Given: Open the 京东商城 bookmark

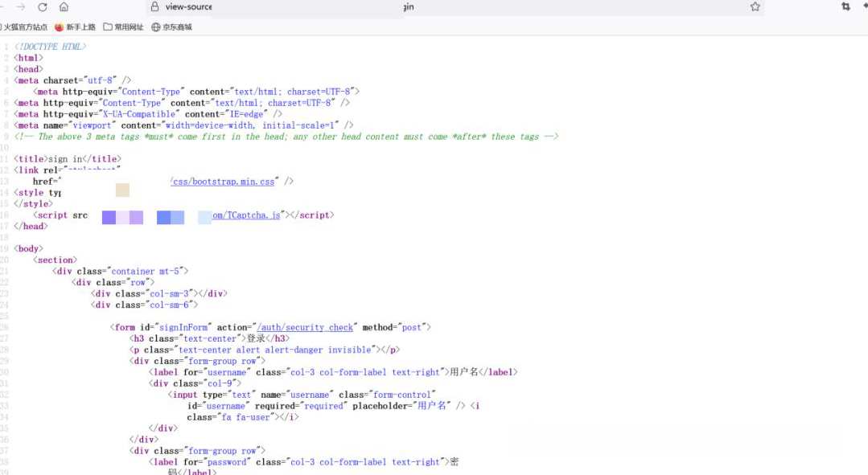Looking at the screenshot, I should pyautogui.click(x=171, y=27).
